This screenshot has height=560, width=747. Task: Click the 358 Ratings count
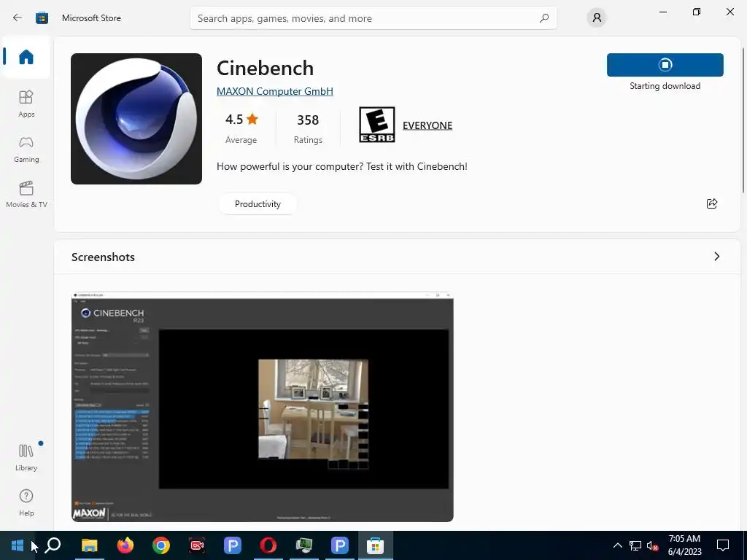point(308,128)
